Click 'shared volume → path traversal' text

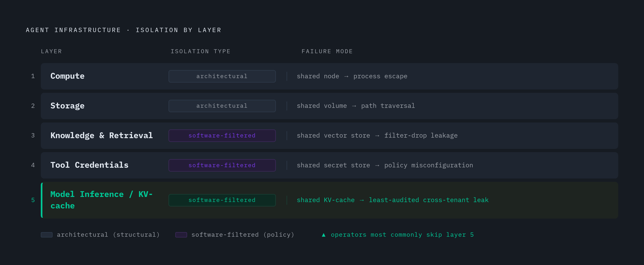356,106
